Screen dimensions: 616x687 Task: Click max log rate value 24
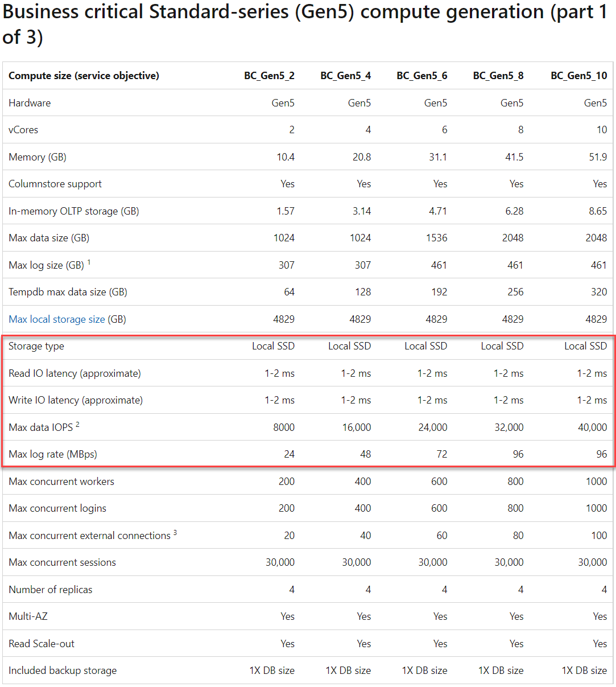point(289,454)
